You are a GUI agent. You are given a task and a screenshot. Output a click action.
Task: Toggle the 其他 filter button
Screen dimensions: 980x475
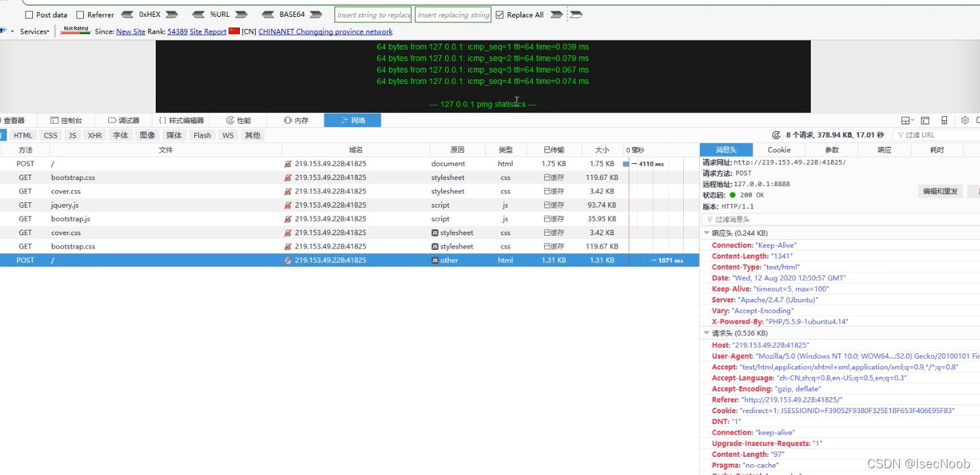coord(253,135)
